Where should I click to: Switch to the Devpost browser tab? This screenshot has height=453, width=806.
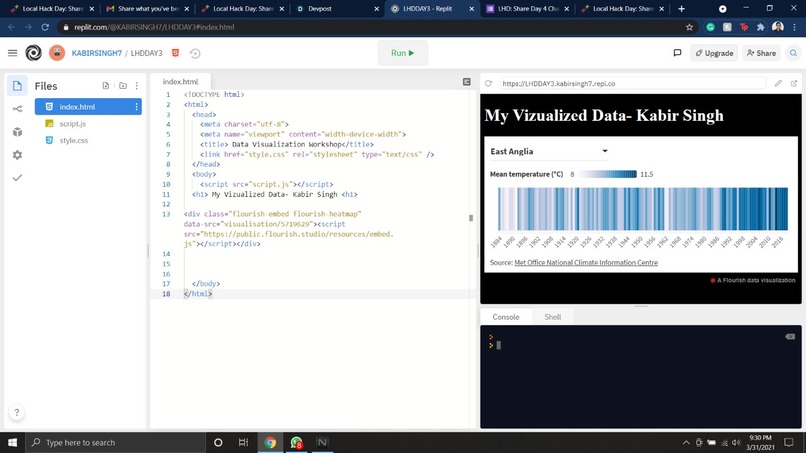coord(338,9)
